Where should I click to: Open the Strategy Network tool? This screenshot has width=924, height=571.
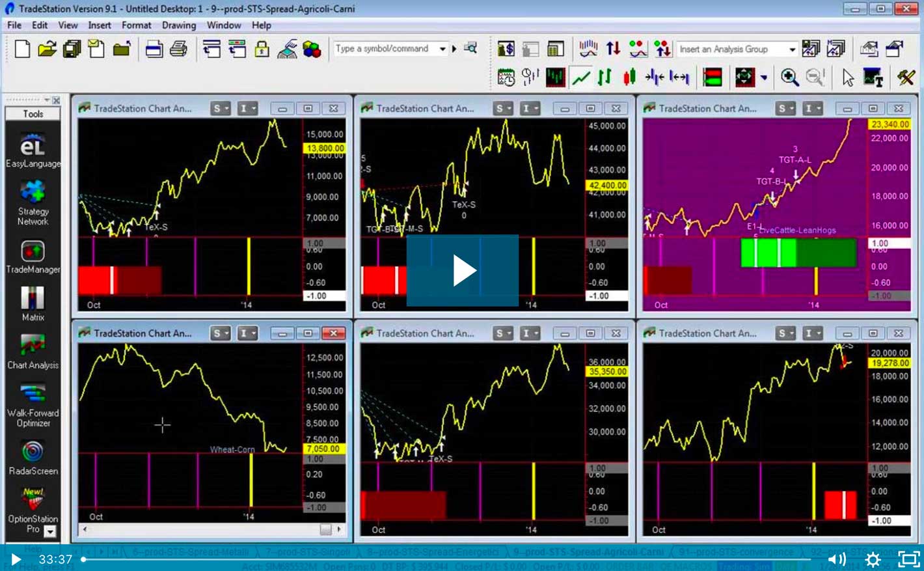33,202
